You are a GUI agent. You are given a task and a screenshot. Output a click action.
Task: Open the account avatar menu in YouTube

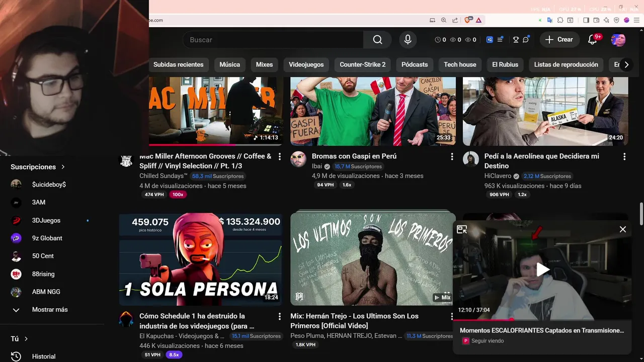point(618,40)
